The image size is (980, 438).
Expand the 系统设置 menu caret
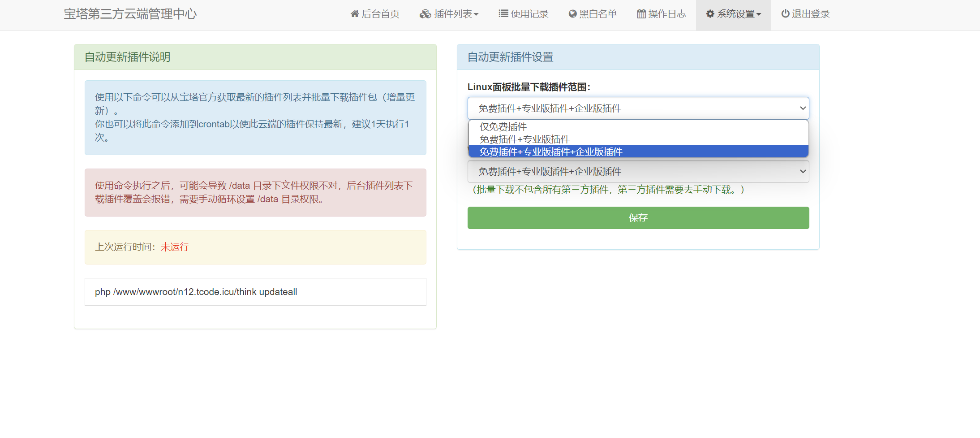759,14
